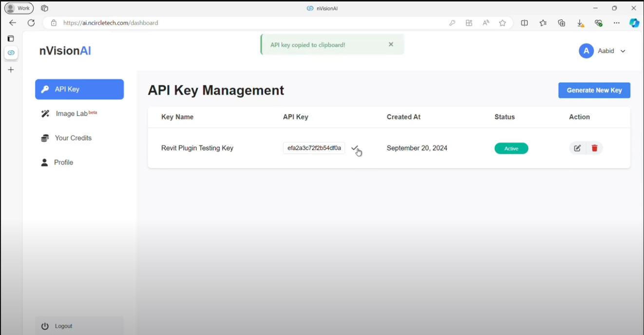Image resolution: width=644 pixels, height=335 pixels.
Task: Click the magic wand icon beside Image Lab
Action: pos(45,113)
